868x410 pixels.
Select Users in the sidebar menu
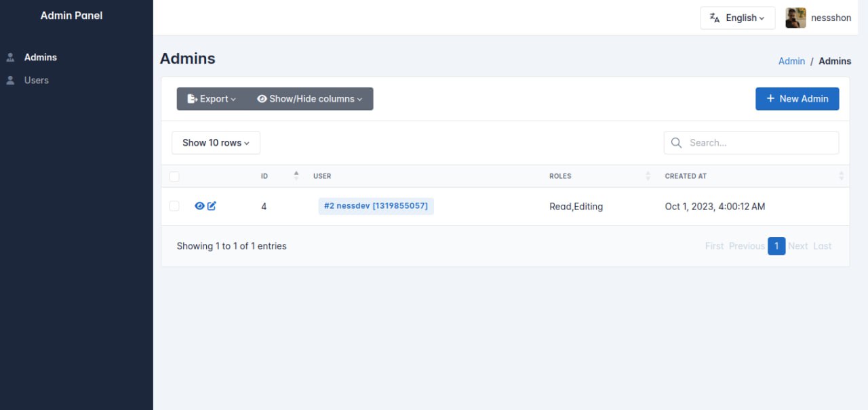coord(36,80)
